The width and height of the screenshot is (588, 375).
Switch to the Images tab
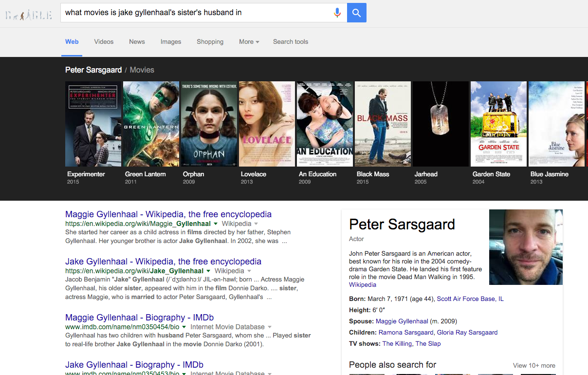[x=171, y=42]
